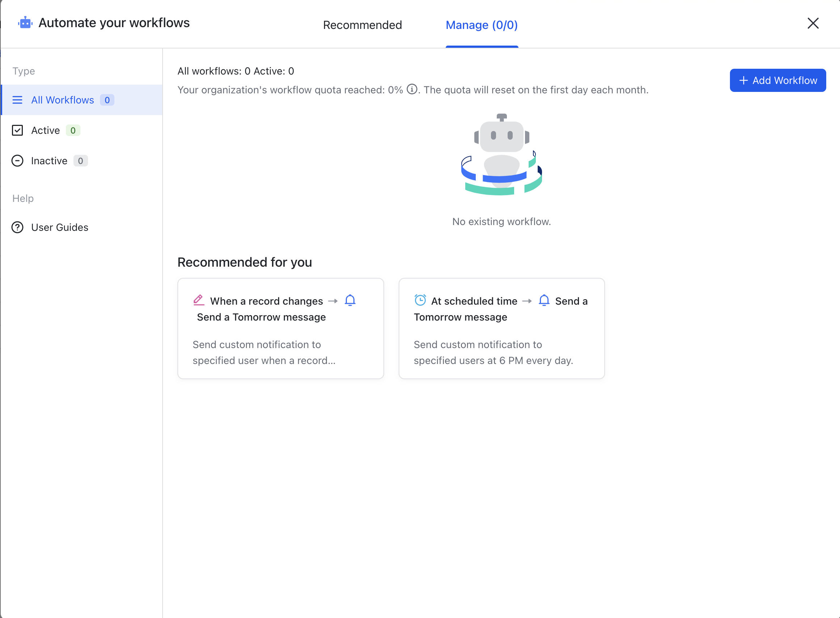The height and width of the screenshot is (618, 840).
Task: Click the robot icon beside Automate your workflows
Action: click(x=25, y=23)
